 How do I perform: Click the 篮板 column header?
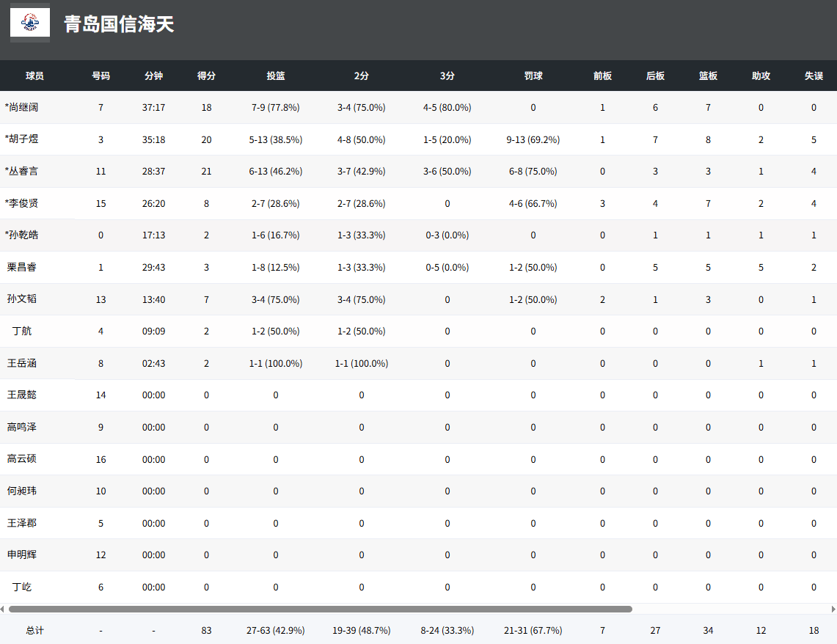point(708,76)
